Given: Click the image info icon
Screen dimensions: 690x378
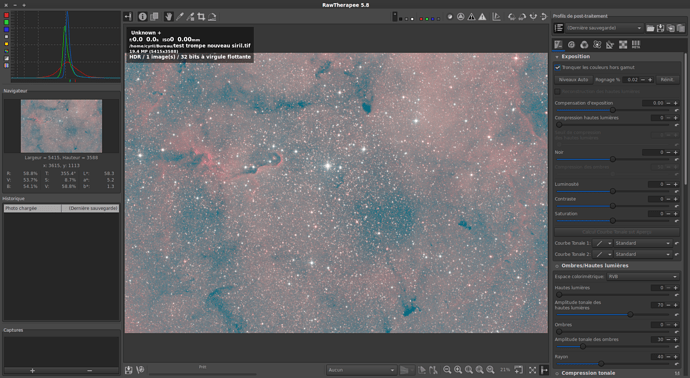Looking at the screenshot, I should [x=143, y=17].
